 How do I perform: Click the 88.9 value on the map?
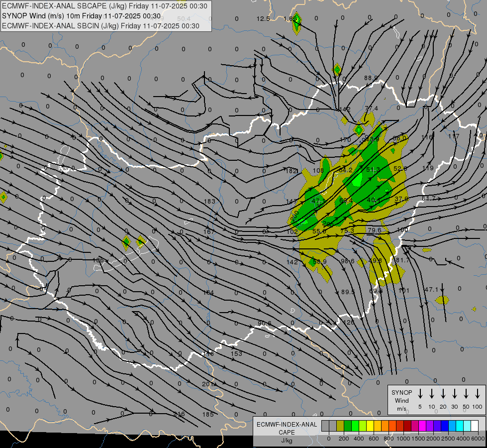pos(371,78)
